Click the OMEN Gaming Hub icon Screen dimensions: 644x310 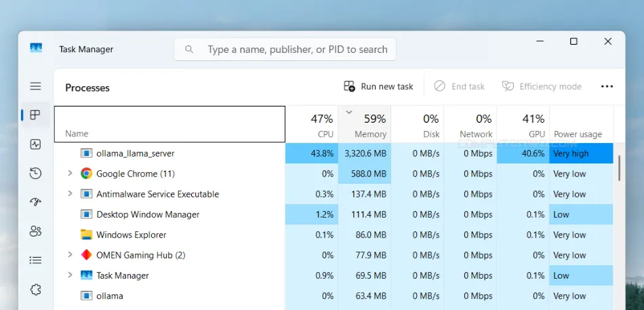pyautogui.click(x=86, y=255)
